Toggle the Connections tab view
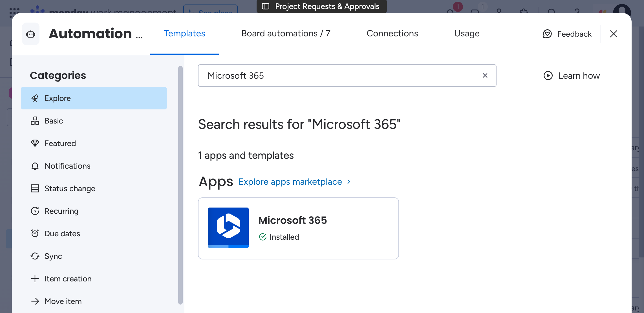This screenshot has width=644, height=313. pos(392,33)
